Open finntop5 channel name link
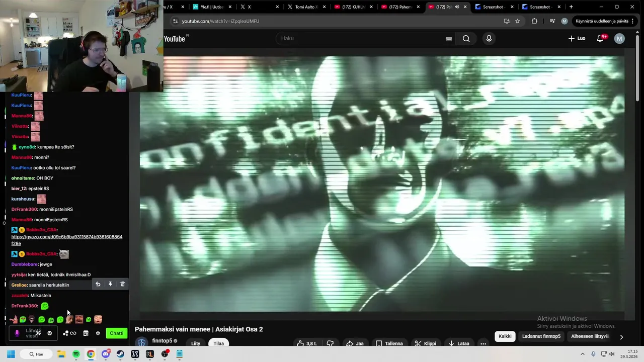This screenshot has height=362, width=644. (162, 341)
